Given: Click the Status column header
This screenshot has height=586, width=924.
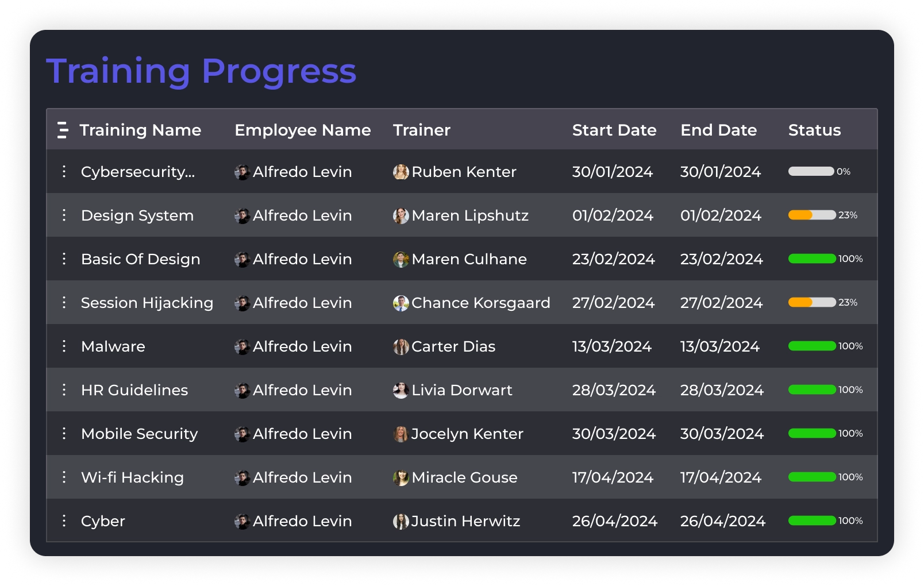Looking at the screenshot, I should pos(814,130).
